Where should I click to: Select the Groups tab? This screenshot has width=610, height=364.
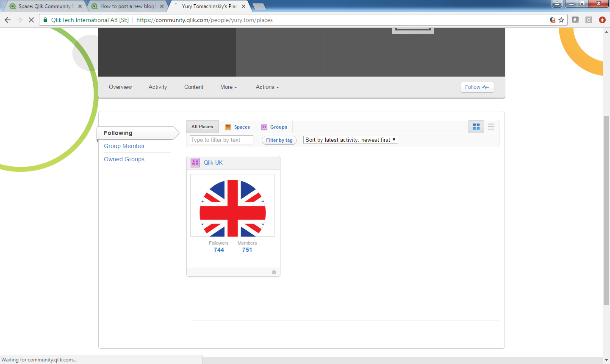[x=274, y=127]
